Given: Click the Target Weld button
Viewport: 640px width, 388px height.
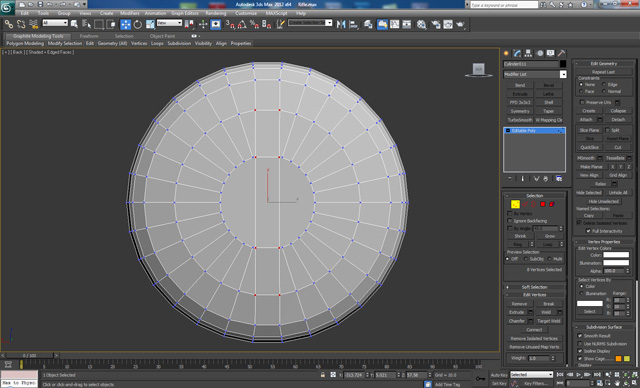Looking at the screenshot, I should (x=549, y=321).
